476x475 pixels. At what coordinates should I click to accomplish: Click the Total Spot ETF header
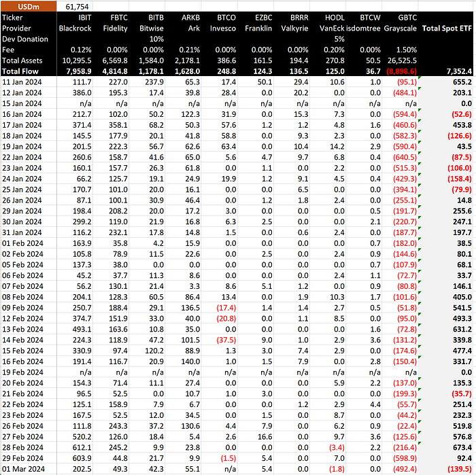click(x=448, y=29)
